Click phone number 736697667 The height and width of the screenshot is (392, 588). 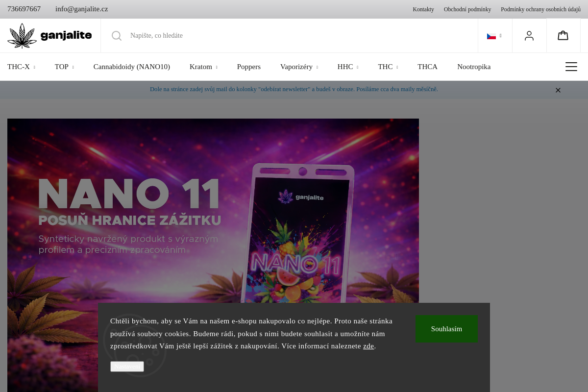click(24, 9)
